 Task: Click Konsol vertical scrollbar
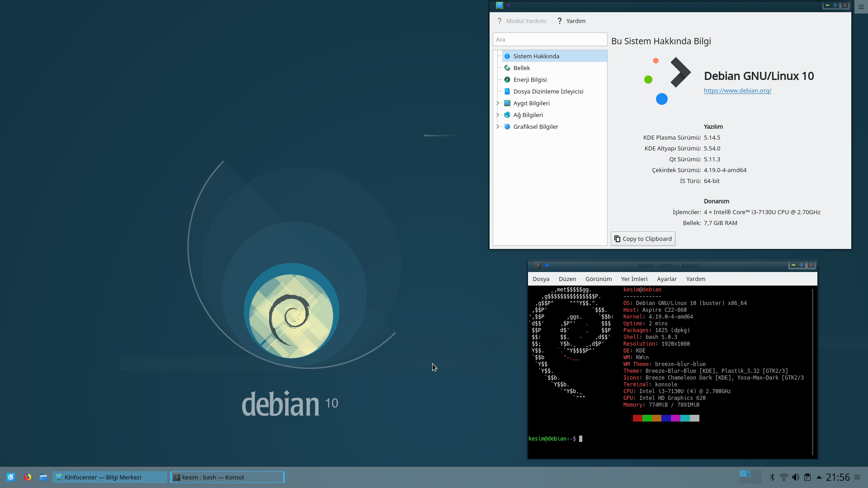pos(813,372)
